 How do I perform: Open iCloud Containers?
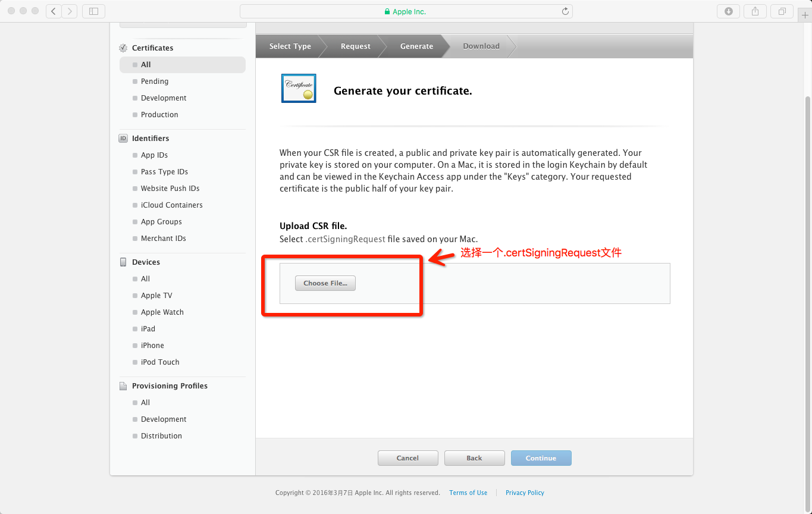[x=171, y=205]
